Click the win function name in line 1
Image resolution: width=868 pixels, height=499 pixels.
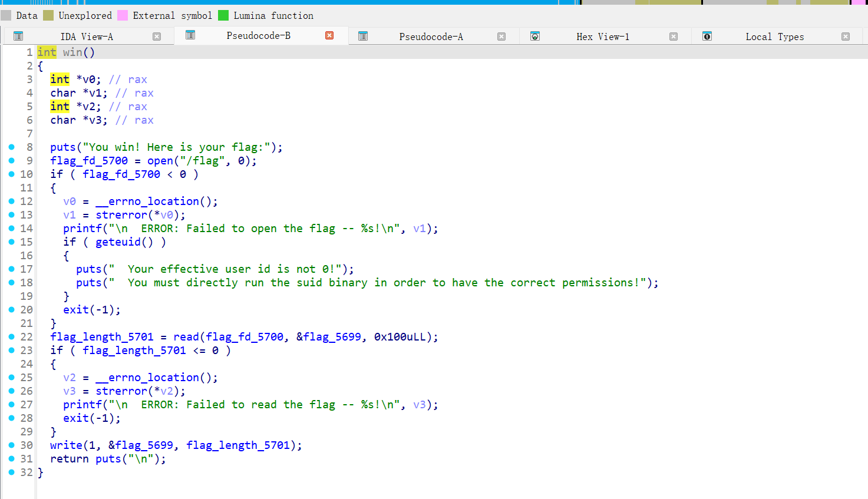(x=72, y=52)
